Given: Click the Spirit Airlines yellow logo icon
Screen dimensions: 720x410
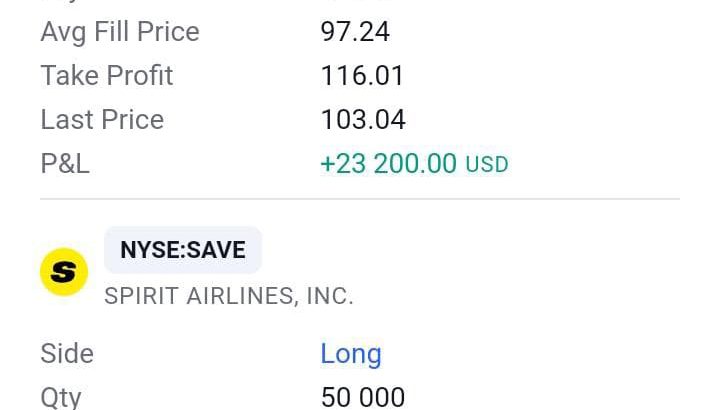Looking at the screenshot, I should pyautogui.click(x=64, y=272).
